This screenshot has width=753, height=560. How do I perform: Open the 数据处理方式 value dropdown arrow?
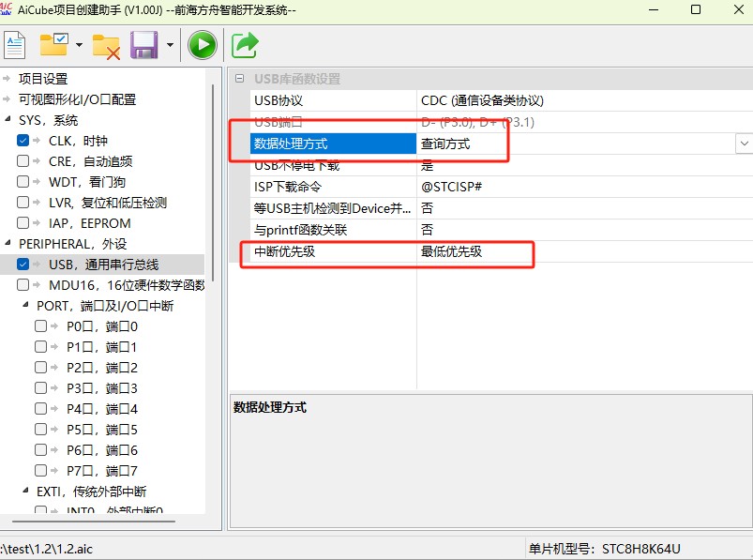pyautogui.click(x=744, y=144)
